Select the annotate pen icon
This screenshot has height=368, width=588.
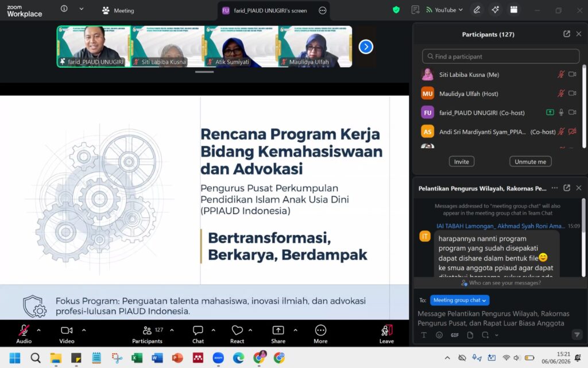point(477,10)
